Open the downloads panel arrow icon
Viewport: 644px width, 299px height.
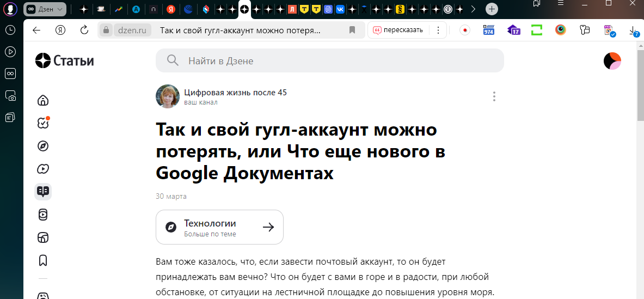634,31
